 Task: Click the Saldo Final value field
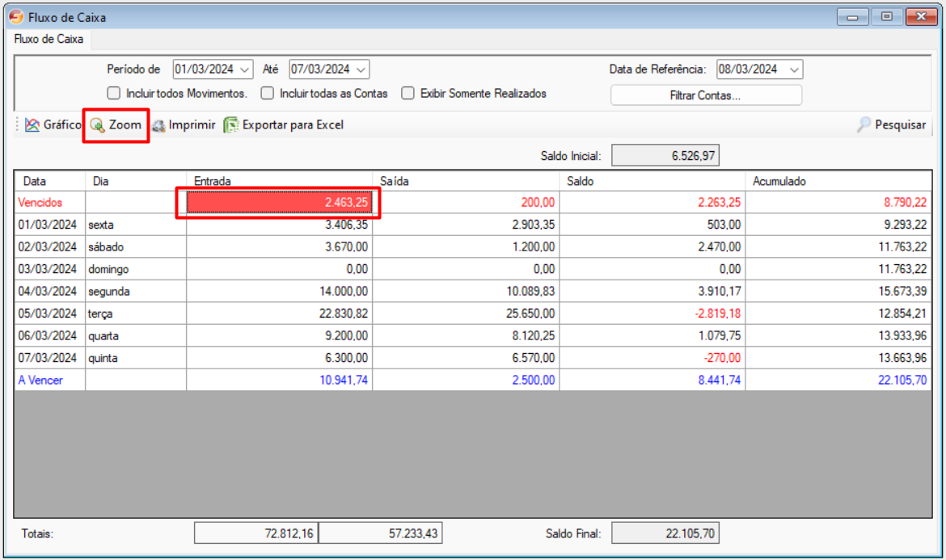click(x=665, y=533)
